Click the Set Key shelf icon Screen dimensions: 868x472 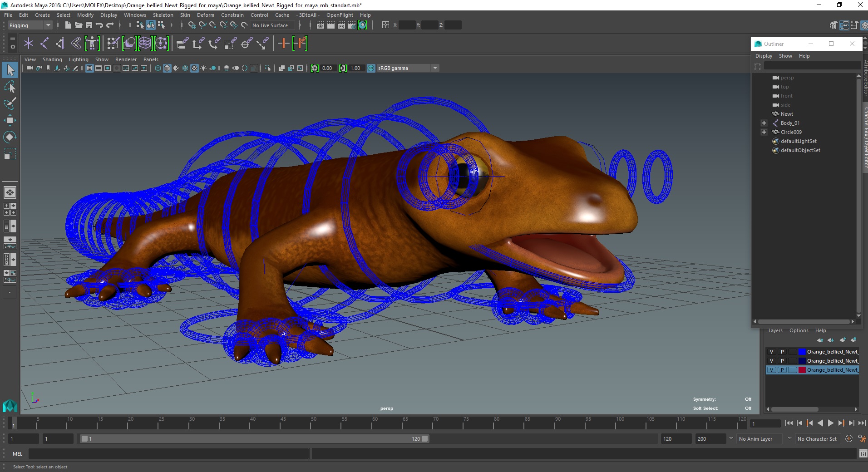[283, 44]
